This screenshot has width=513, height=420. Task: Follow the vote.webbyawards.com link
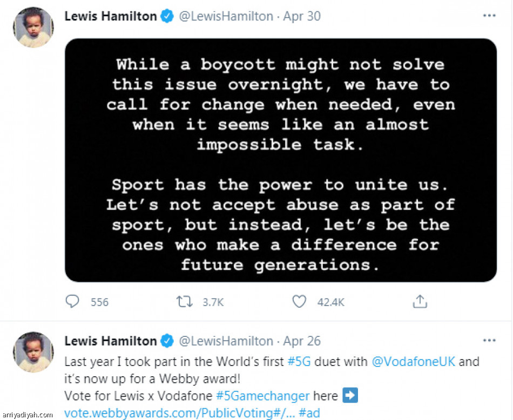178,413
